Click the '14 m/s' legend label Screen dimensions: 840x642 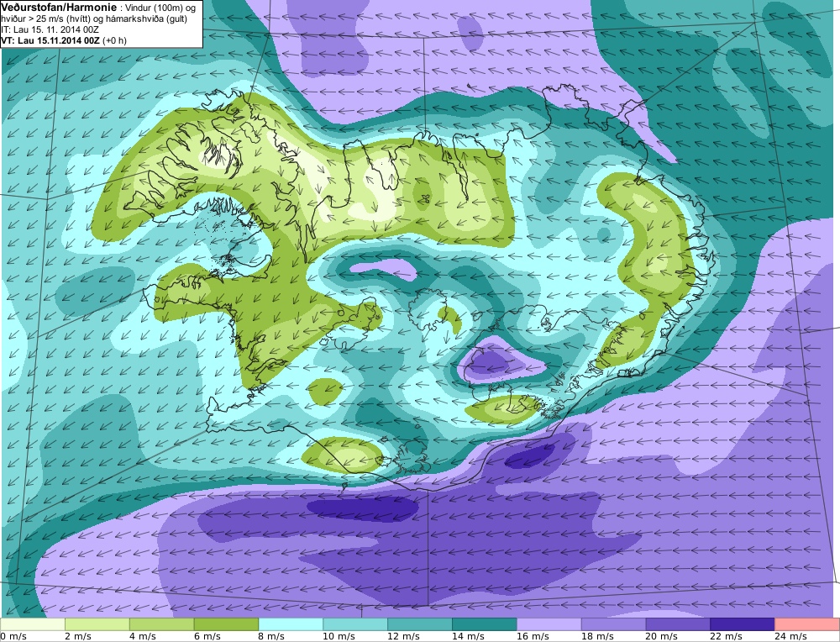pos(468,636)
